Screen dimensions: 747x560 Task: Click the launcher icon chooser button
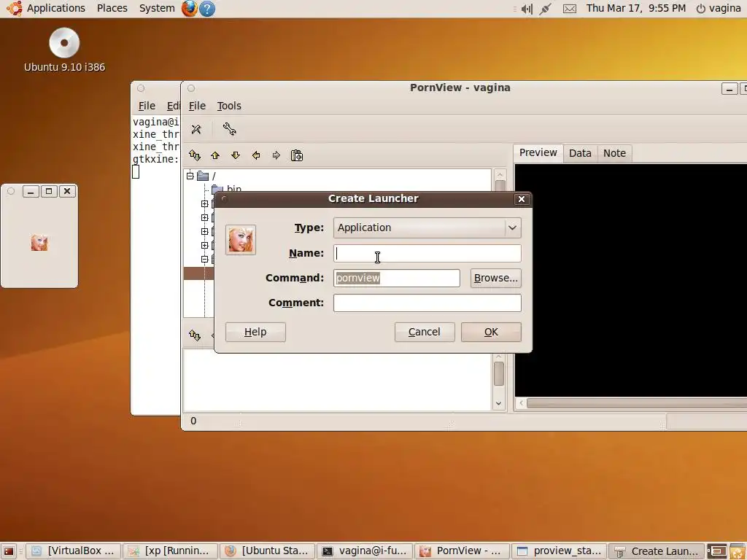(241, 239)
